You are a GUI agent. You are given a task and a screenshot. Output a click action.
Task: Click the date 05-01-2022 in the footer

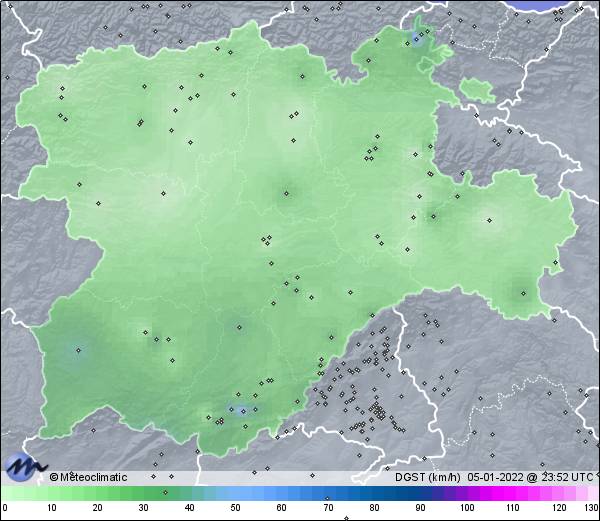pos(496,477)
